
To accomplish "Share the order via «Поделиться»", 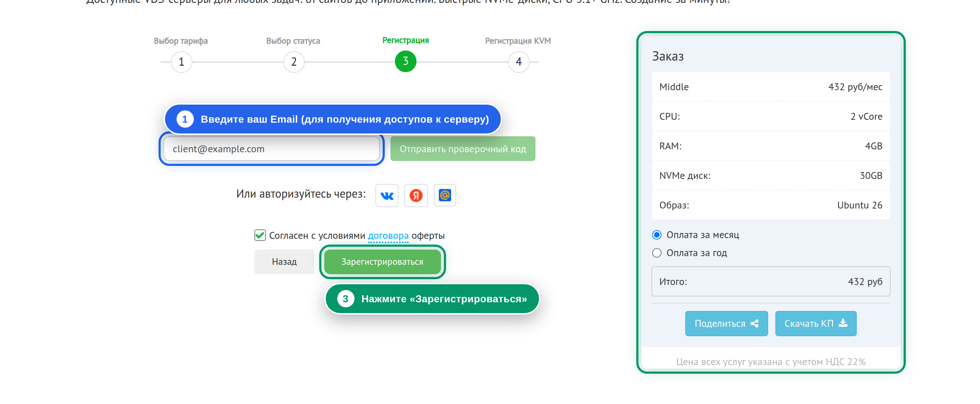I will [726, 323].
